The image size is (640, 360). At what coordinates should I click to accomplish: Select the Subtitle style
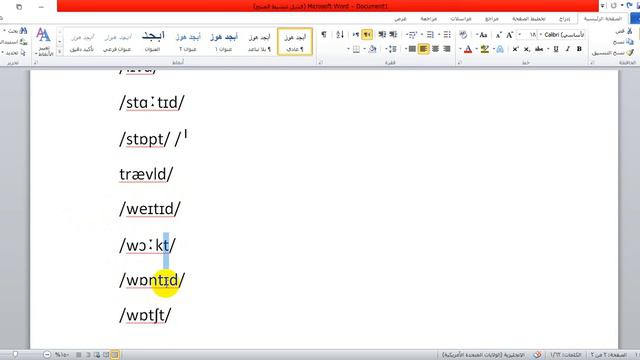click(x=117, y=41)
